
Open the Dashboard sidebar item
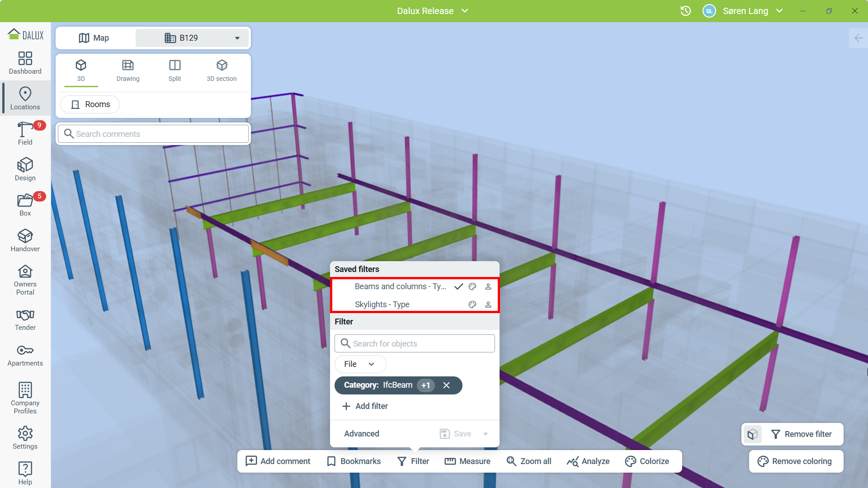[25, 63]
